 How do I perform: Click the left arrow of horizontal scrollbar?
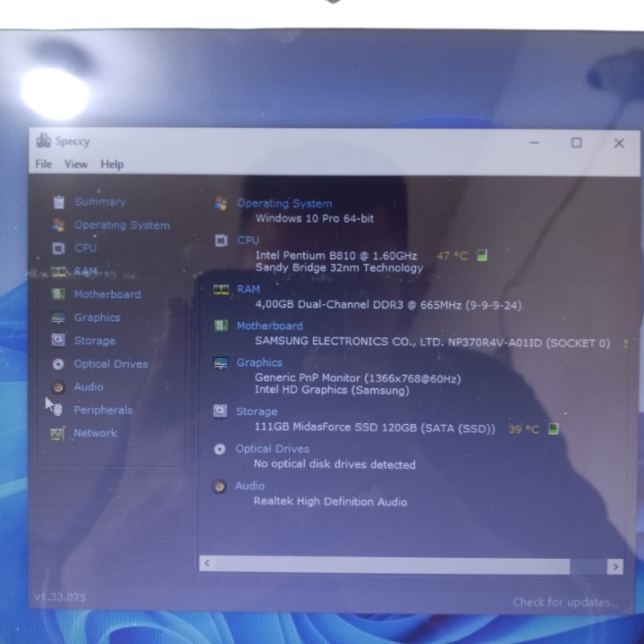[208, 564]
